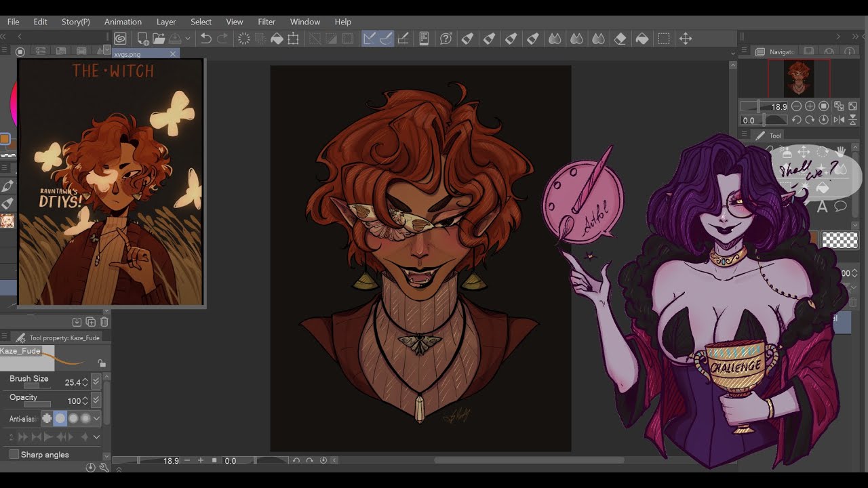Adjust Navigator zoom slider at 18.9
868x488 pixels.
click(x=764, y=106)
